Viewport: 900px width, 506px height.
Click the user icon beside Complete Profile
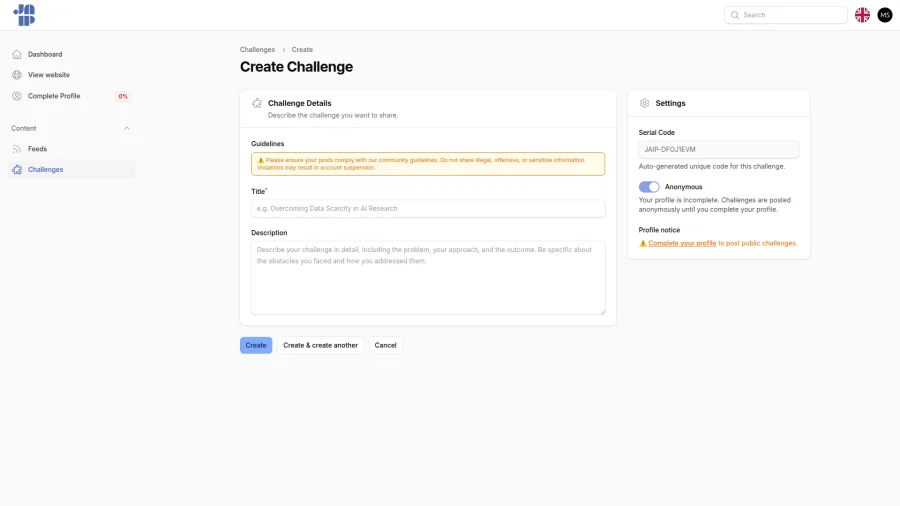point(17,96)
